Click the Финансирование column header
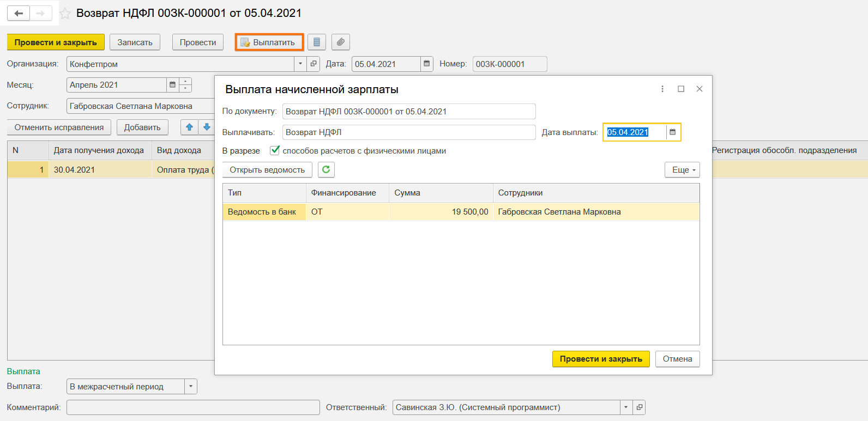 (x=347, y=193)
